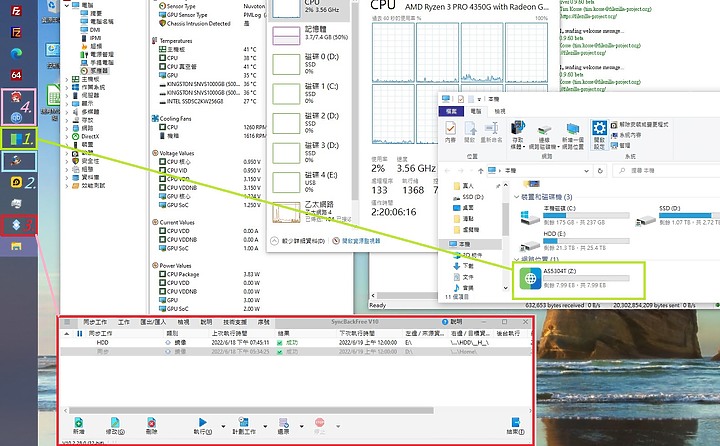Screen dimensions: 720x446
Task: Select the AS5304T (Z:) network drive icon
Action: (530, 278)
